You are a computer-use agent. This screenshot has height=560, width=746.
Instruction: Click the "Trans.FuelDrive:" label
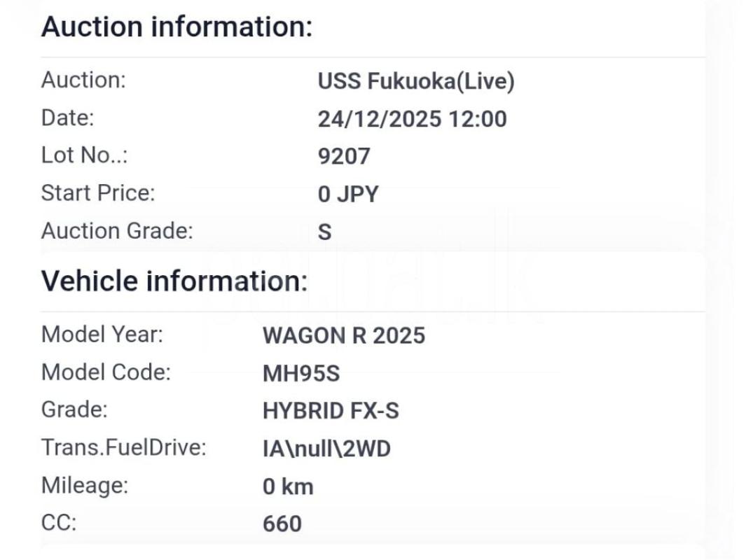click(124, 447)
